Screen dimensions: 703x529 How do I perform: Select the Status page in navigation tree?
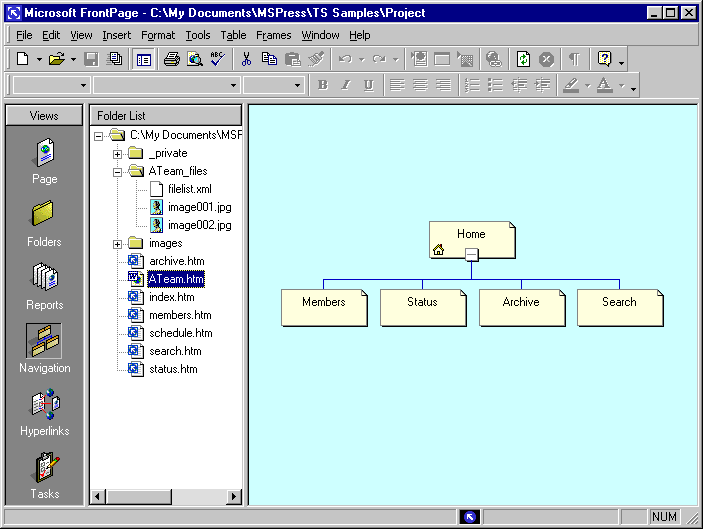(x=422, y=303)
